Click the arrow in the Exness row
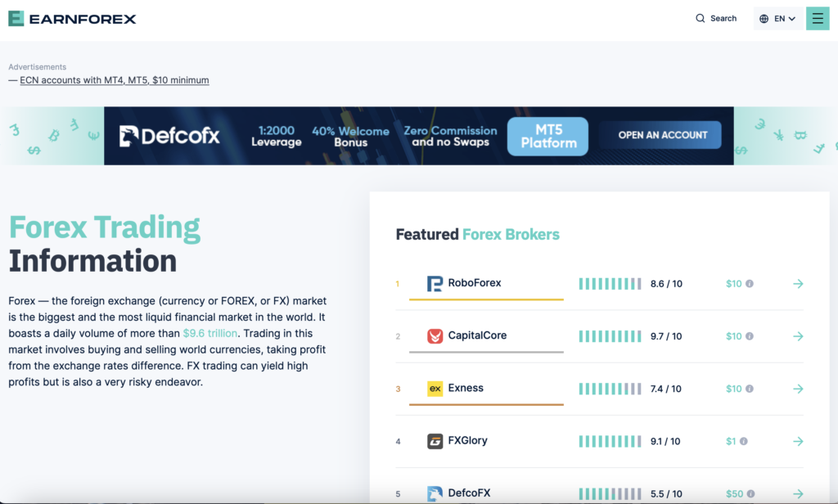This screenshot has height=504, width=838. point(799,389)
